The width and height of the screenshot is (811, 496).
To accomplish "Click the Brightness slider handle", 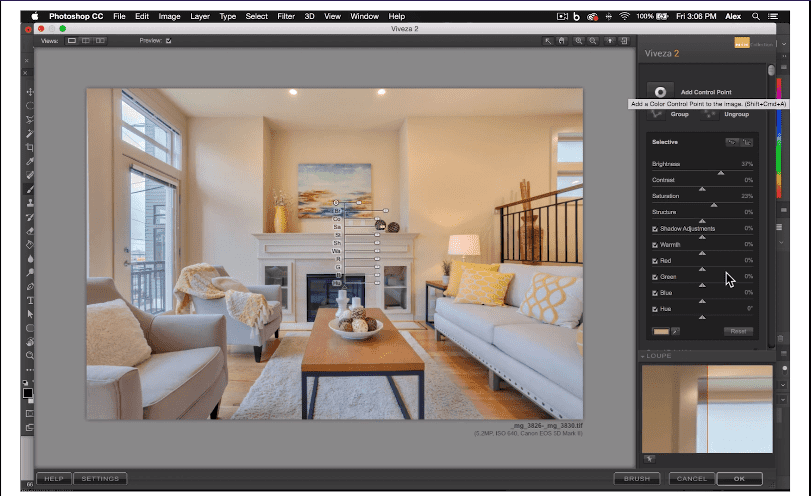I will point(721,172).
